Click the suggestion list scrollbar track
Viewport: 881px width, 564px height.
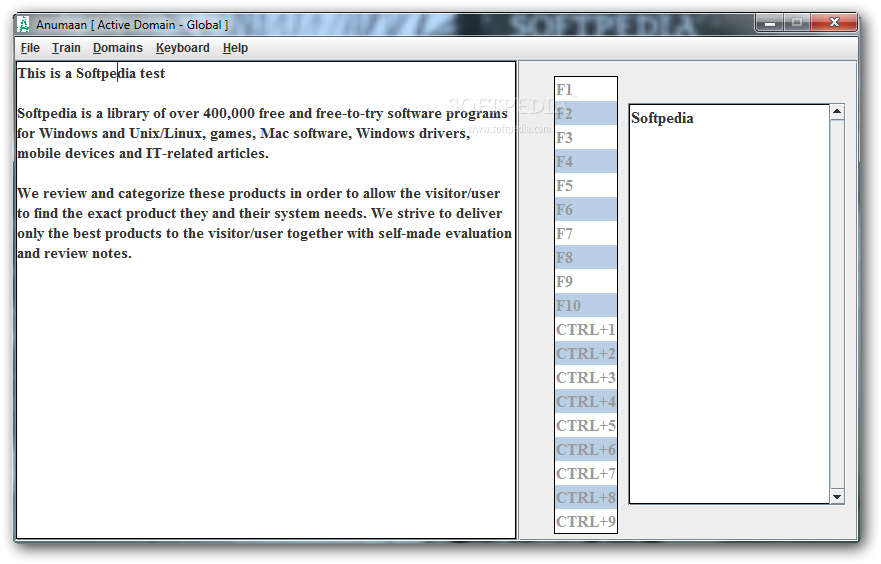pyautogui.click(x=837, y=304)
